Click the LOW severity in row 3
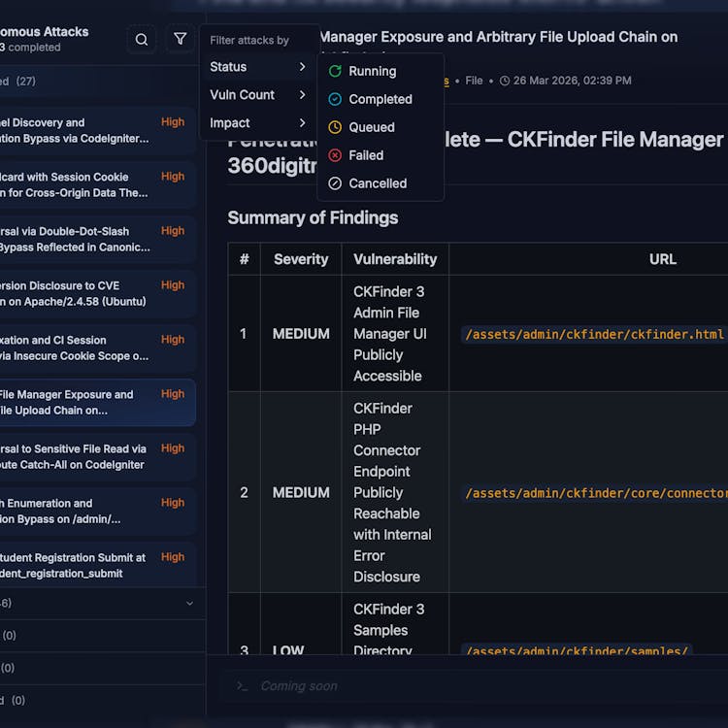Viewport: 728px width, 728px height. pos(288,649)
